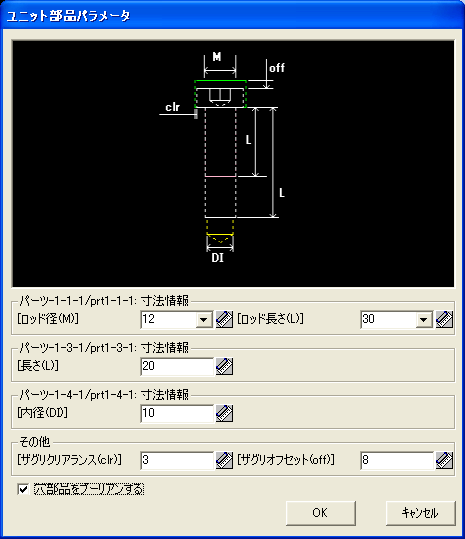Open the ロッド径(M) dropdown arrow
The height and width of the screenshot is (539, 465).
[x=204, y=320]
